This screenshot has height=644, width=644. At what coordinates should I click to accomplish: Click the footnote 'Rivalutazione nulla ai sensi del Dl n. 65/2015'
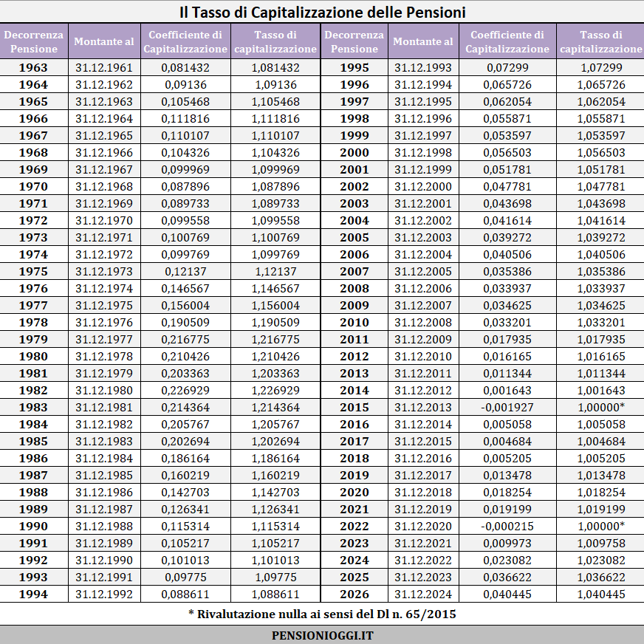pos(322,614)
